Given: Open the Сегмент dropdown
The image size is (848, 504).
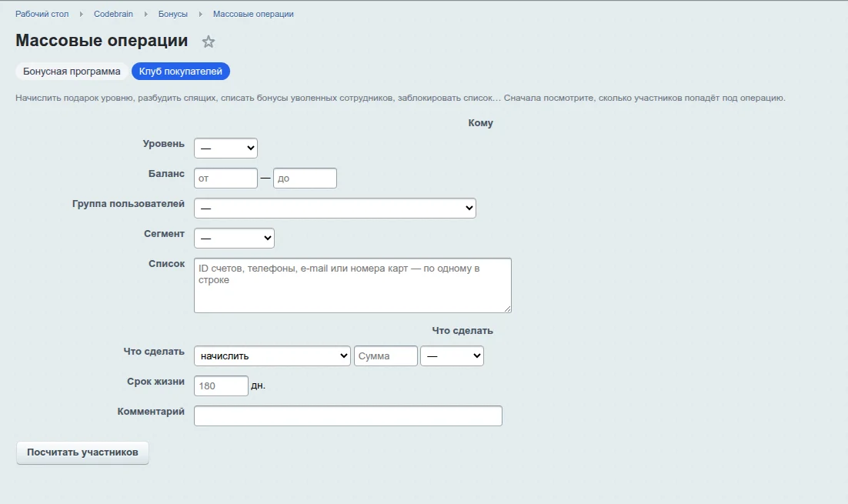Looking at the screenshot, I should (x=234, y=238).
